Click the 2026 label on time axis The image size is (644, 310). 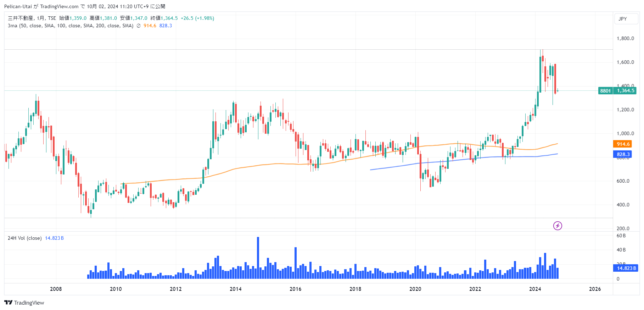[x=595, y=289]
